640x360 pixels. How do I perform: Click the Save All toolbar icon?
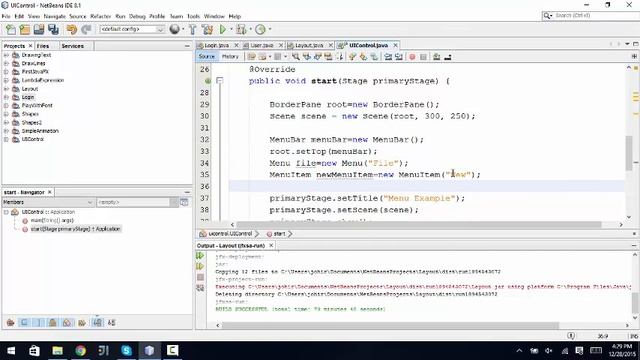(x=53, y=29)
